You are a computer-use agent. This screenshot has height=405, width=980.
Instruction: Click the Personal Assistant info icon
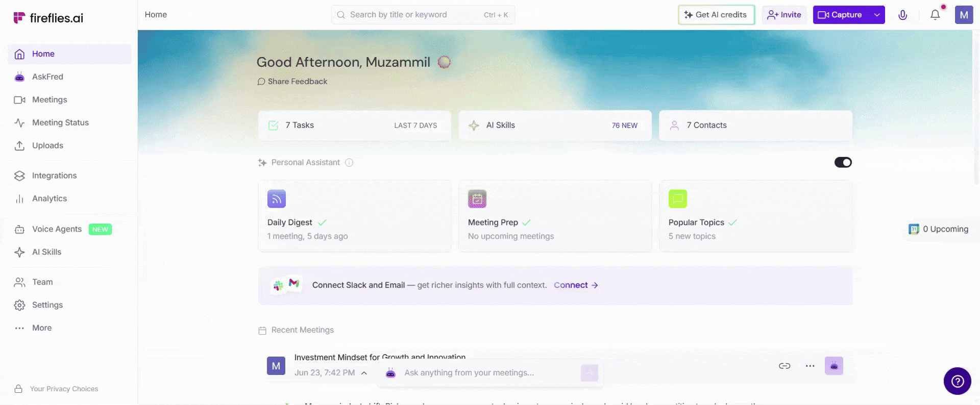349,162
